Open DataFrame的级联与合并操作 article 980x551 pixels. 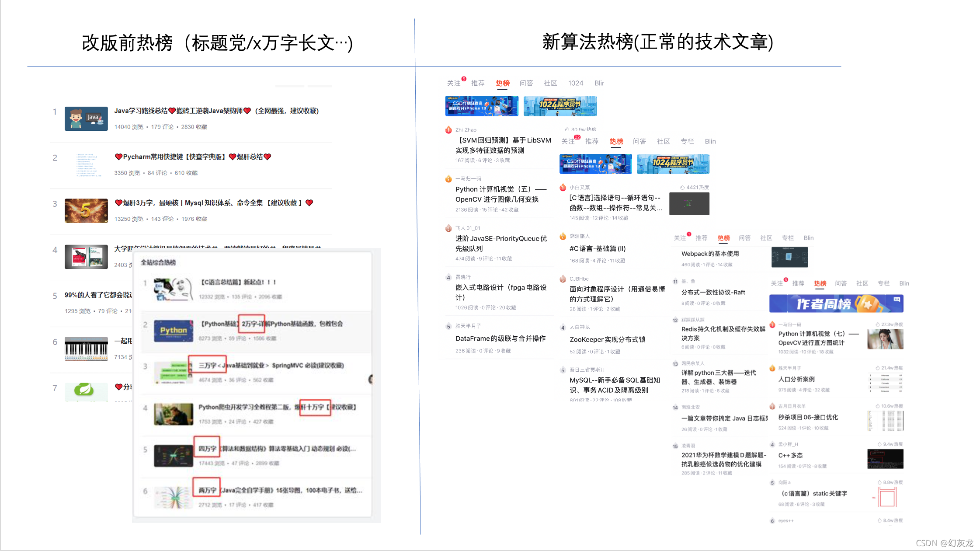pos(500,338)
